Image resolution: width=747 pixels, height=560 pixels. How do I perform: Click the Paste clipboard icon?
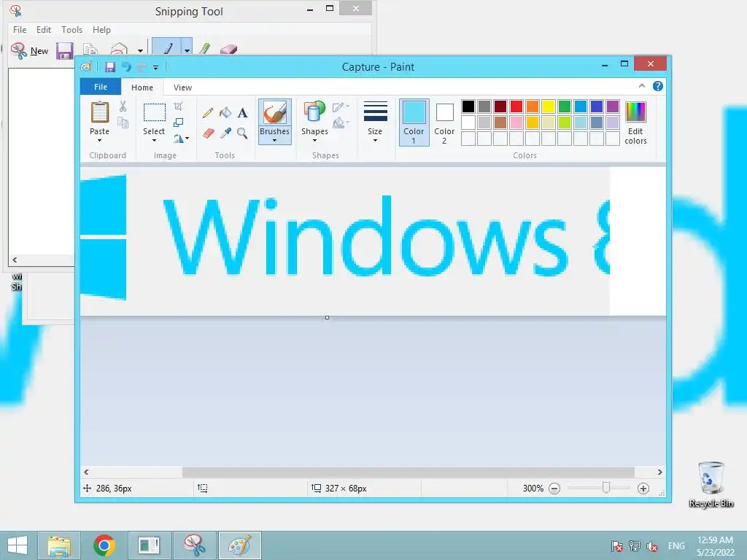[x=99, y=112]
